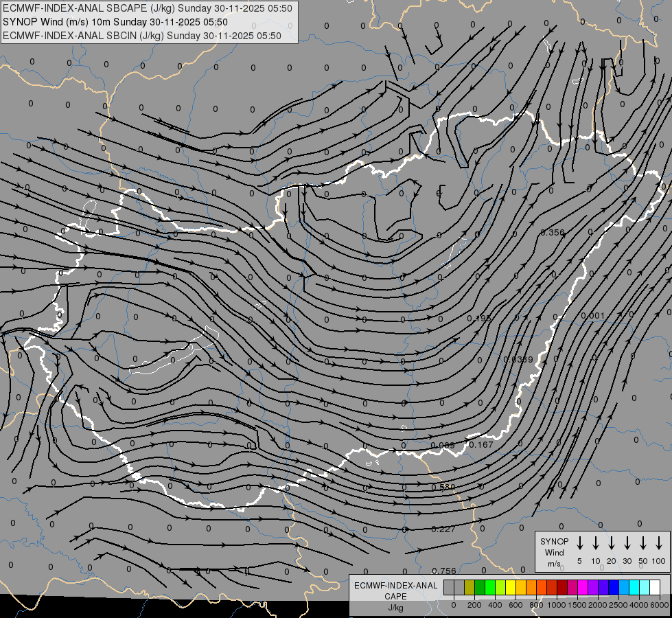Select the 0.580 value on the map
Image resolution: width=672 pixels, height=618 pixels.
pyautogui.click(x=443, y=488)
